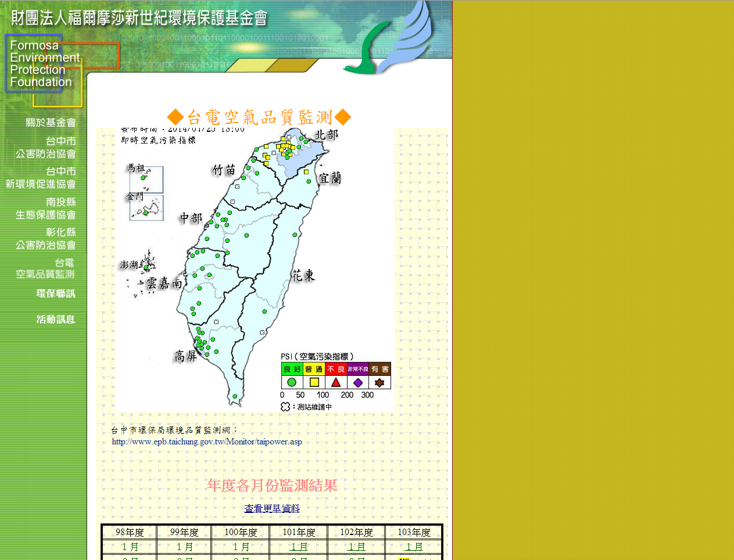Click the 103年度 table header
This screenshot has width=734, height=560.
414,532
